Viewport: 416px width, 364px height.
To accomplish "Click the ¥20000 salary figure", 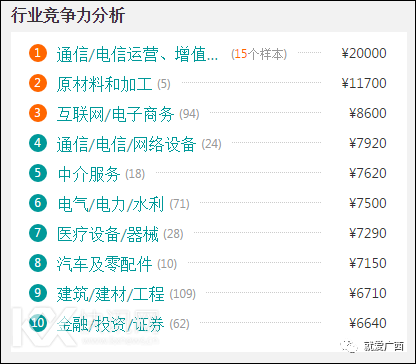I will pyautogui.click(x=364, y=54).
